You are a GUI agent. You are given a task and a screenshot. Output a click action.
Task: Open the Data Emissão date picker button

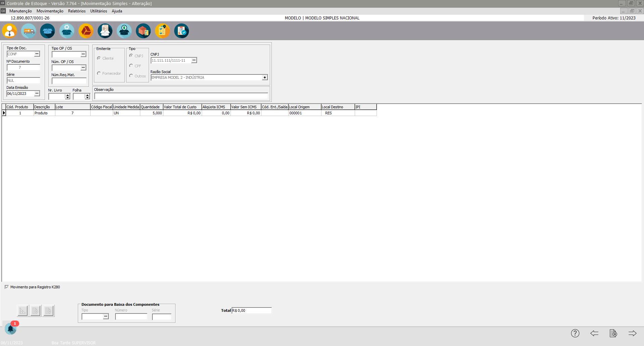[37, 94]
